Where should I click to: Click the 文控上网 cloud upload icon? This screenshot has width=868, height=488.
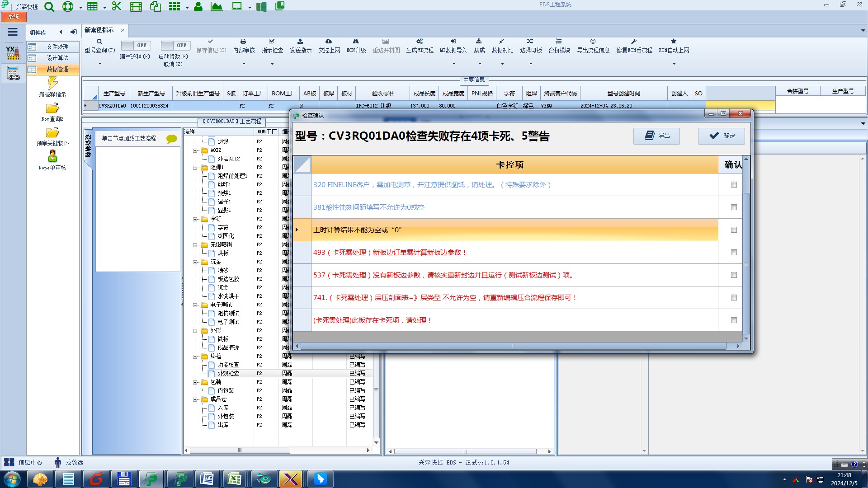point(329,42)
